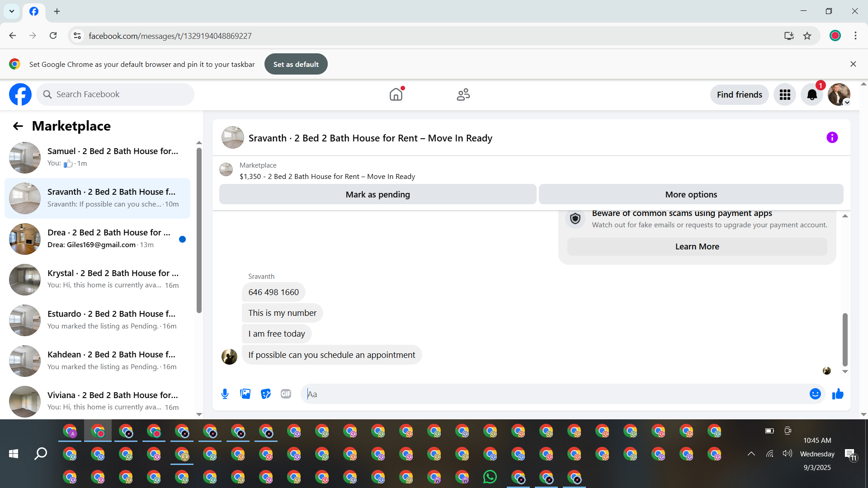Viewport: 868px width, 488px height.
Task: Open the account profile picture menu
Action: [839, 94]
